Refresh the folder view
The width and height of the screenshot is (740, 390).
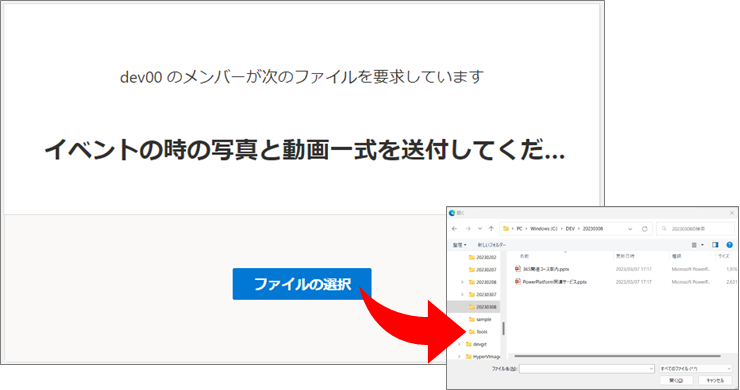coord(645,229)
